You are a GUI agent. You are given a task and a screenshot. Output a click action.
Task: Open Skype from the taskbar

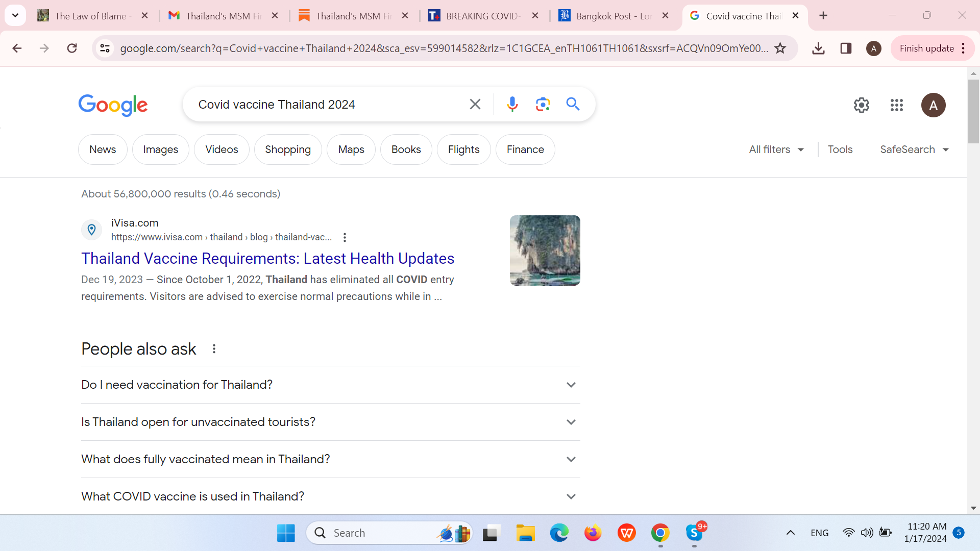pyautogui.click(x=694, y=533)
